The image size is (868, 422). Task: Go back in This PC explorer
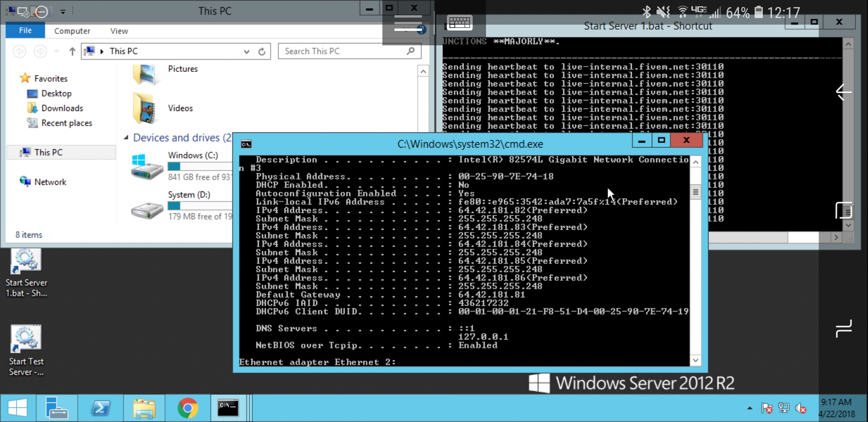(x=20, y=51)
